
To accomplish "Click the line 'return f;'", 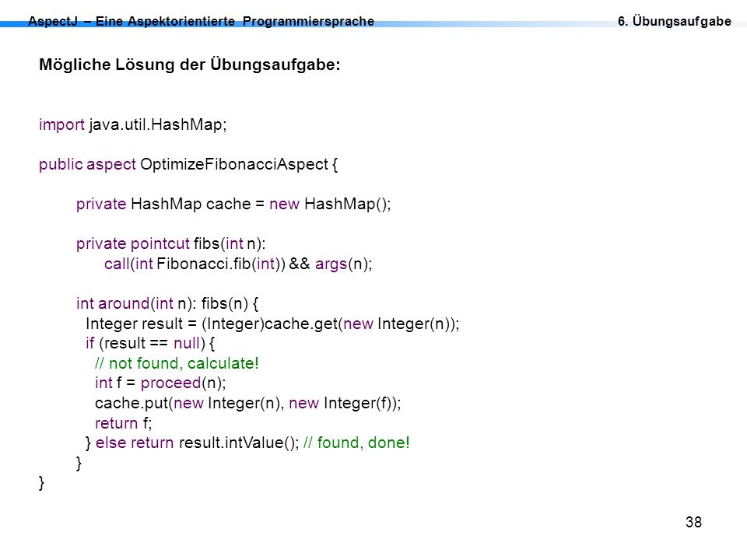I will click(124, 423).
